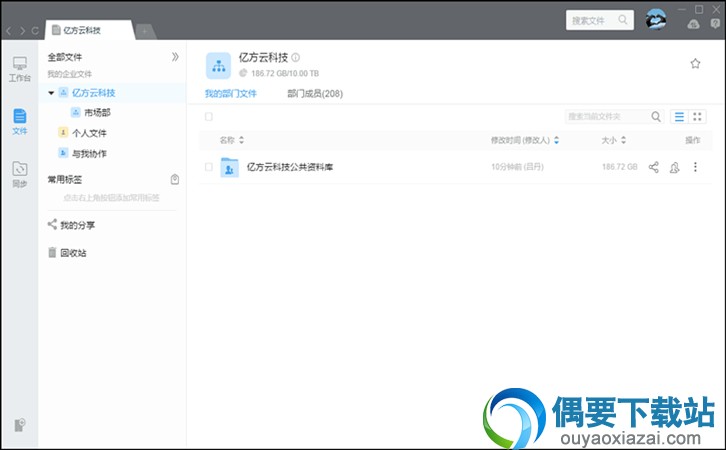
Task: Check the box for 亿方云科技公共资料库
Action: (209, 167)
